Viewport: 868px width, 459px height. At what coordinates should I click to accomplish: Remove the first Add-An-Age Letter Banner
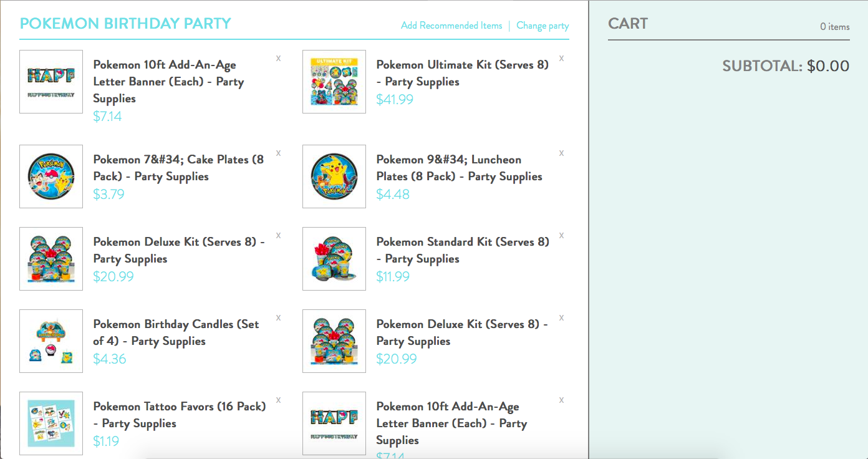[x=278, y=58]
